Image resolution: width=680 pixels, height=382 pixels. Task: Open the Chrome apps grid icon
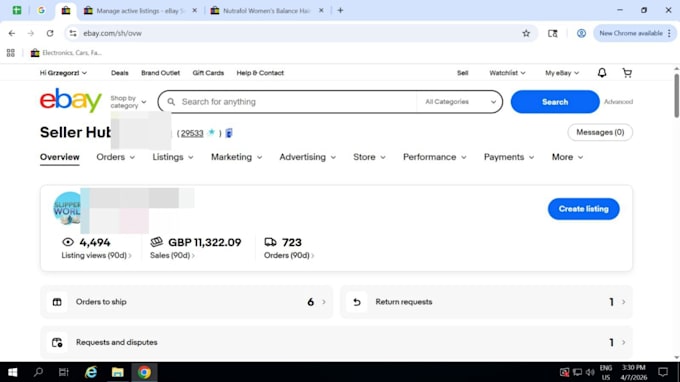pos(11,53)
